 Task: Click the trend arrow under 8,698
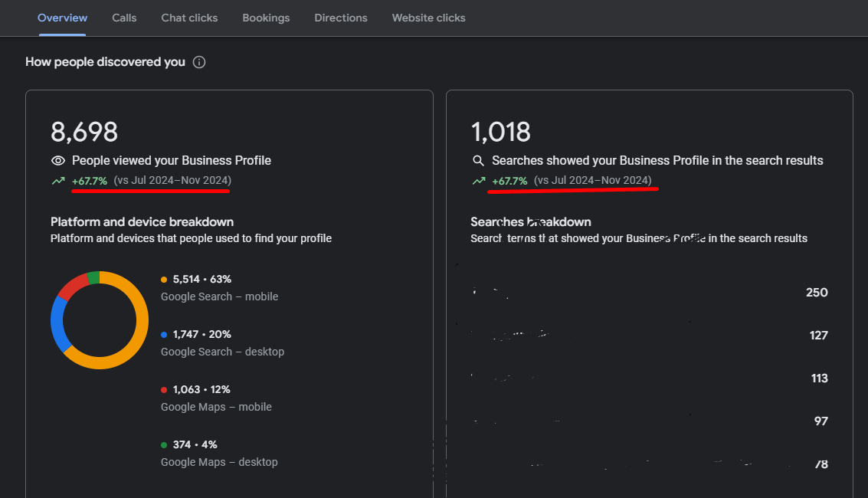[x=58, y=181]
